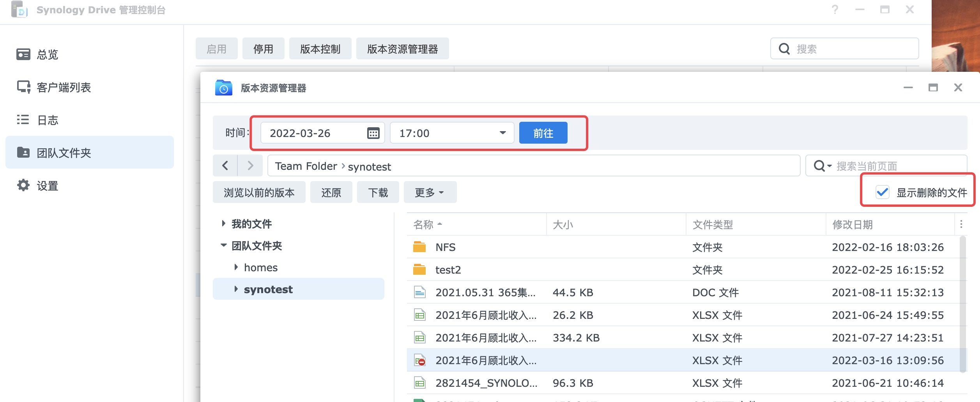Click Team Folder in the breadcrumb

(306, 166)
